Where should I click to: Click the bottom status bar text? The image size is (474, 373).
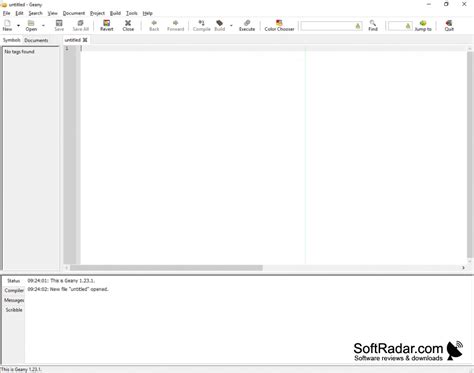(x=21, y=369)
